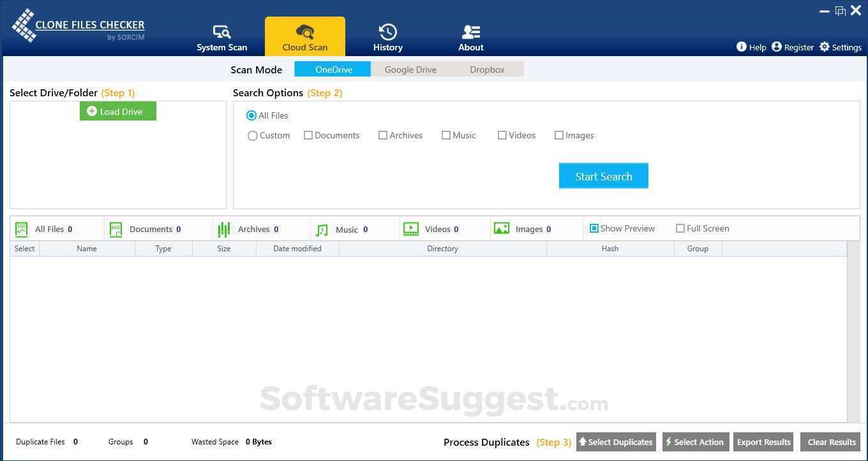Click the Music results filter icon
Viewport: 868px width, 461px height.
(321, 229)
